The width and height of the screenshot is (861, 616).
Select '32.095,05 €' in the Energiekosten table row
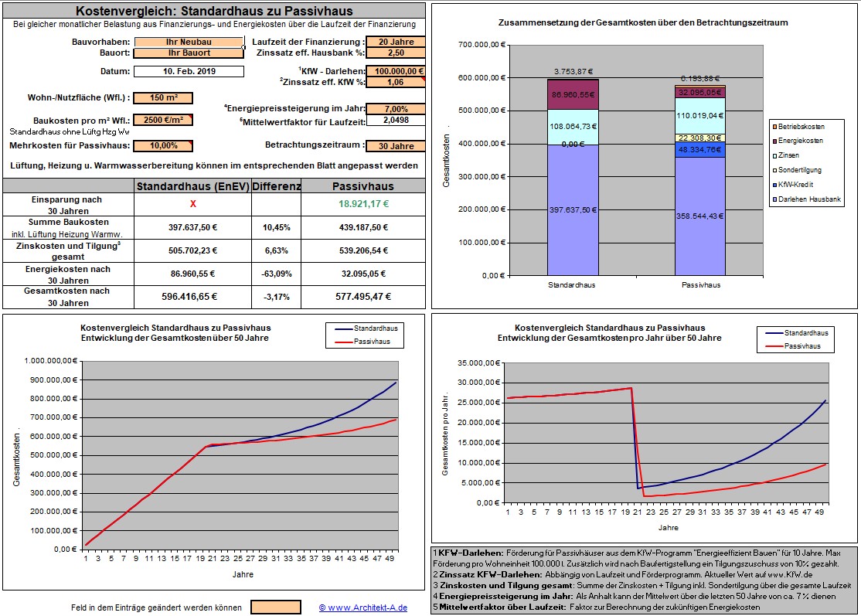pyautogui.click(x=363, y=274)
